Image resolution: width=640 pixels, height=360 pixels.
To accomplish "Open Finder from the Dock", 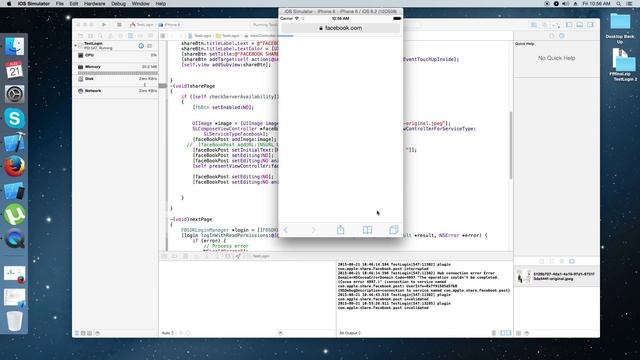I will click(x=14, y=46).
